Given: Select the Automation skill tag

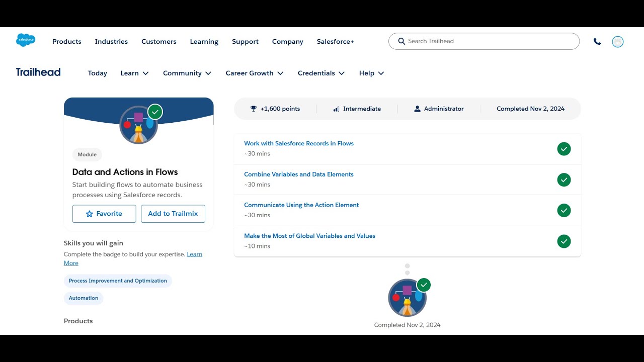Looking at the screenshot, I should coord(84,298).
